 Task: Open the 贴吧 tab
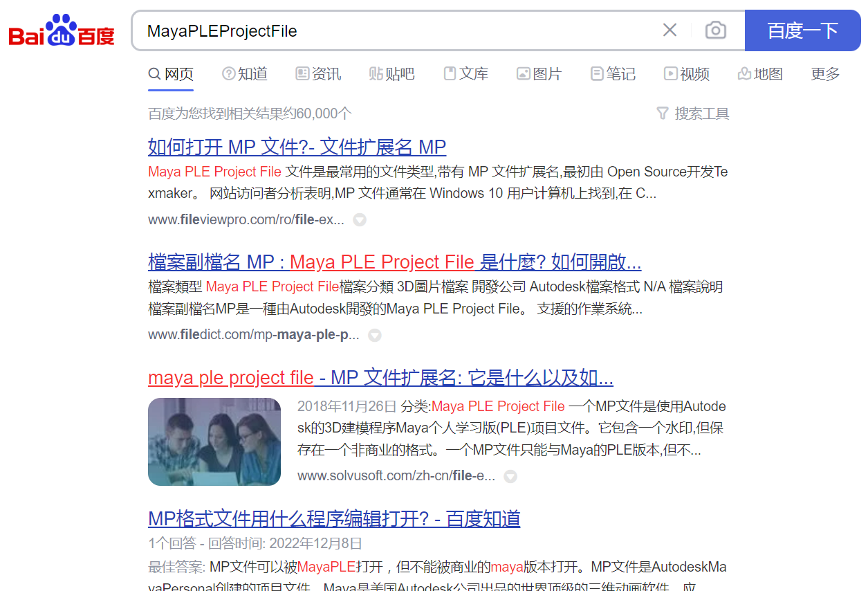[391, 74]
